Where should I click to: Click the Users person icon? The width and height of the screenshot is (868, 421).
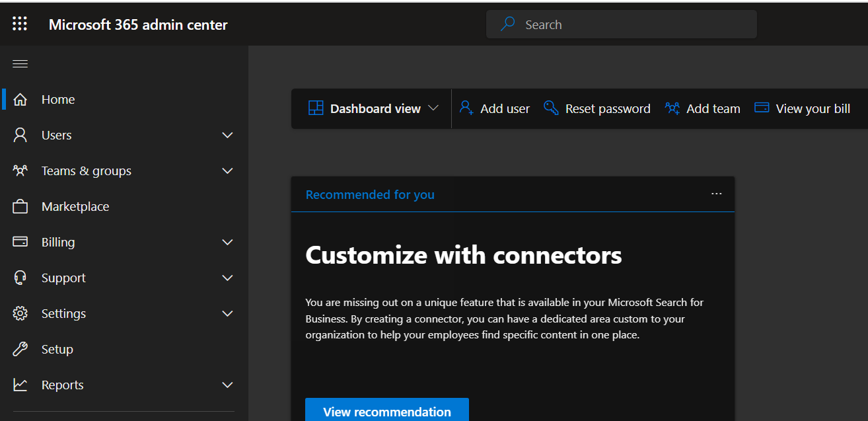20,135
